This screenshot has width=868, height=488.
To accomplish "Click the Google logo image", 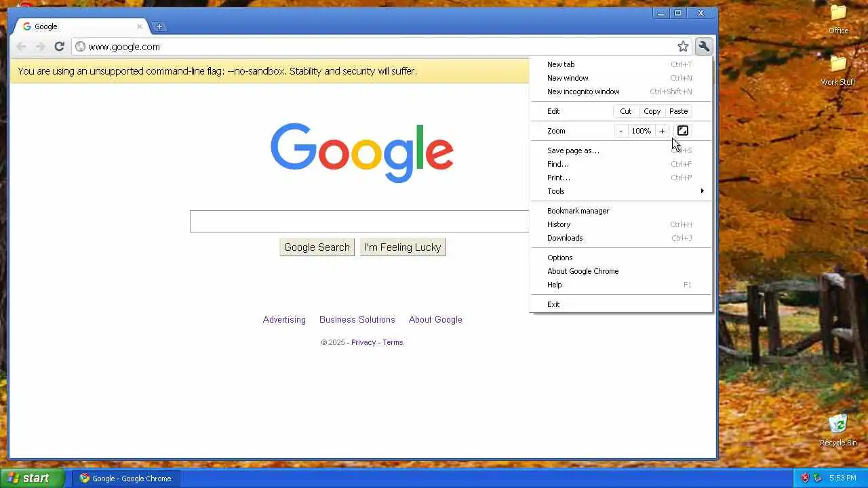I will click(362, 152).
